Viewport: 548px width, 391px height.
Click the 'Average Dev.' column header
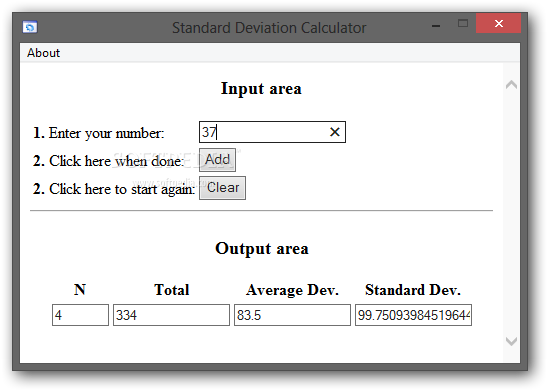[x=292, y=290]
